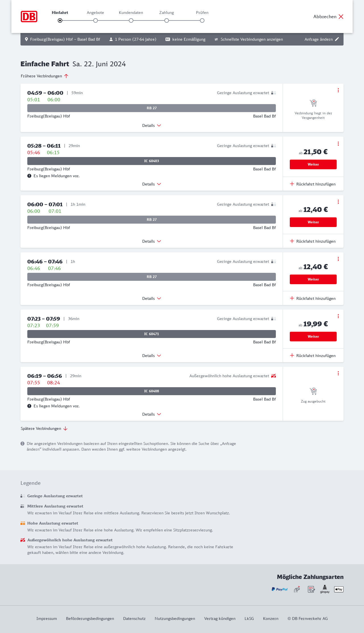Click the IC 60403 train bar

click(x=152, y=161)
